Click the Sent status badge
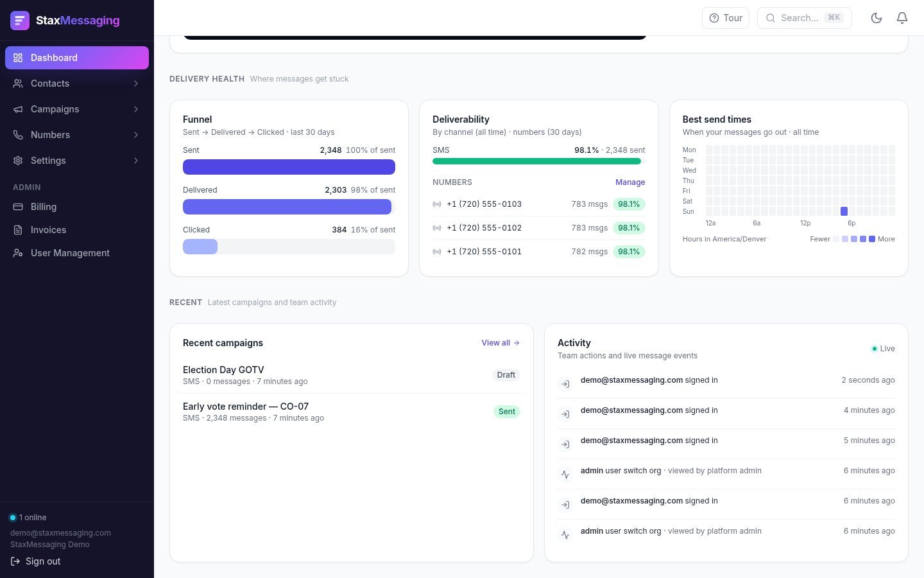The image size is (924, 578). [x=507, y=412]
